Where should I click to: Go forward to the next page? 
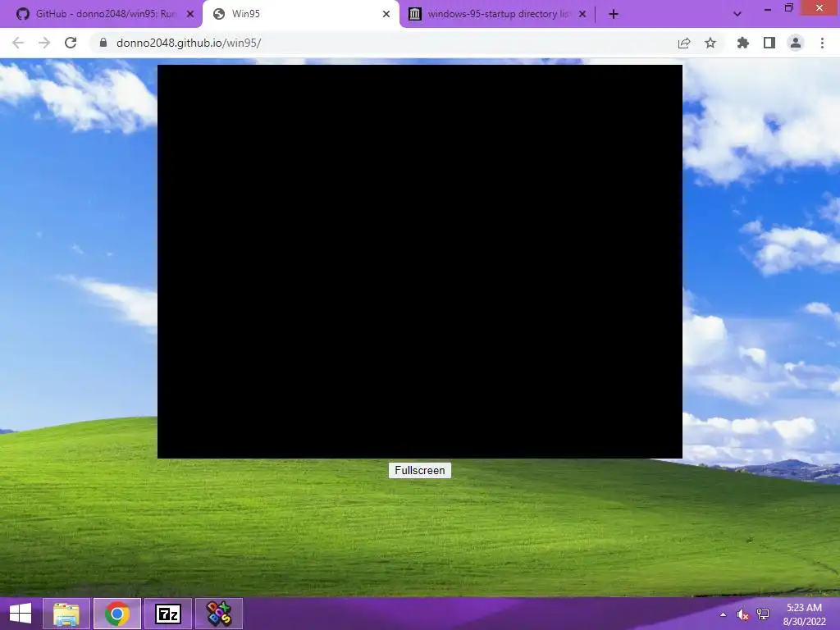44,43
